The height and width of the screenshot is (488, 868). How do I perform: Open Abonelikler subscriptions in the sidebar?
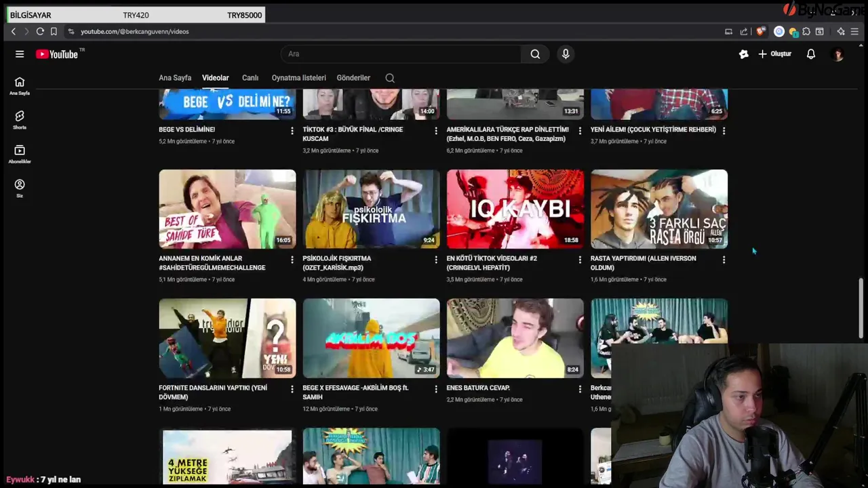tap(20, 154)
